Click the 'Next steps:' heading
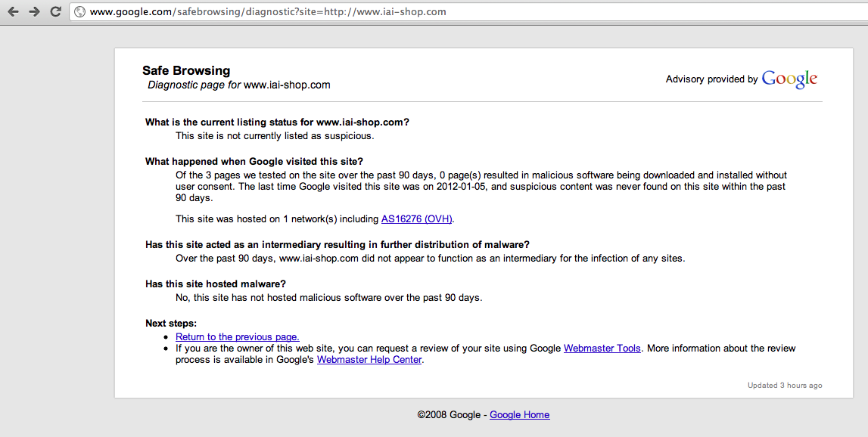The width and height of the screenshot is (868, 437). coord(171,323)
